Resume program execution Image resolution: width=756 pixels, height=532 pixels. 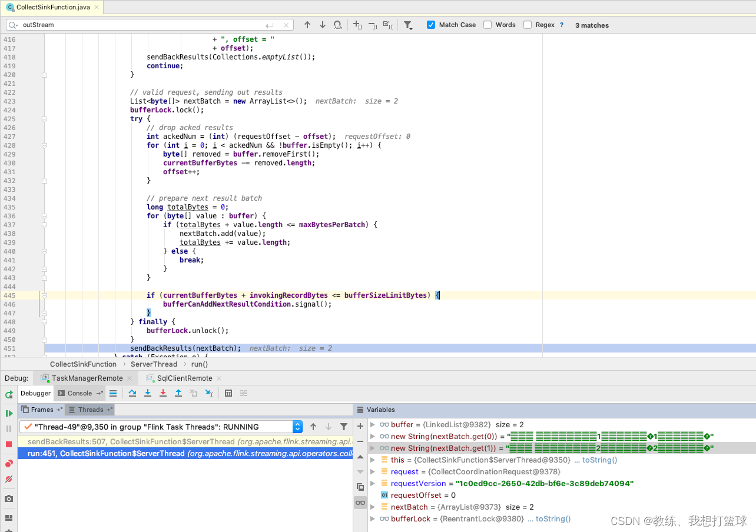pos(9,413)
